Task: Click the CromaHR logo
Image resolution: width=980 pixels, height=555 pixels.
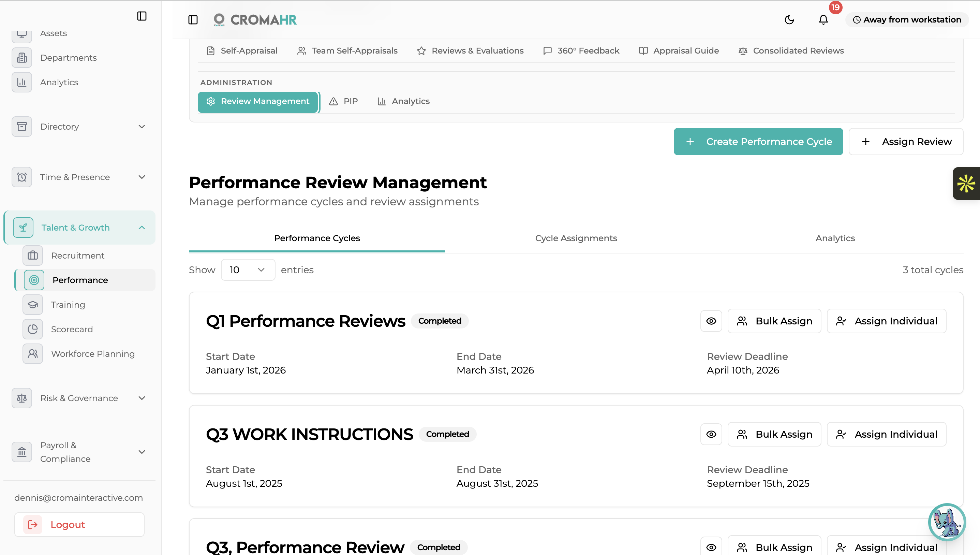Action: click(255, 20)
